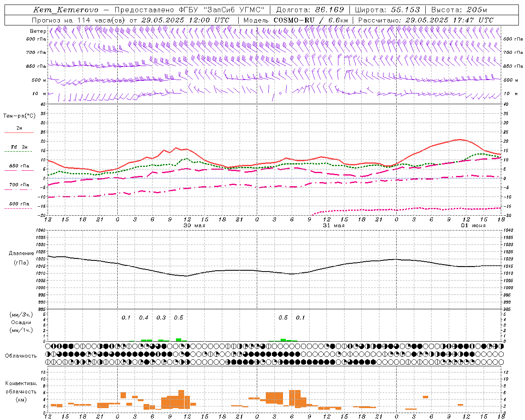Click the 'Ветер' wind panel label
The height and width of the screenshot is (420, 525).
point(38,31)
